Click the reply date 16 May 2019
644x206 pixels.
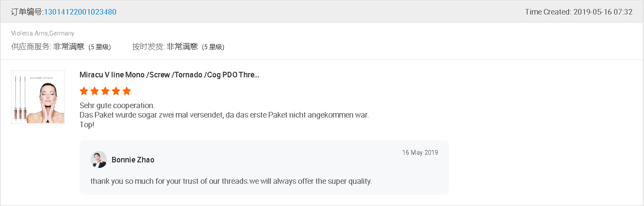pos(420,153)
